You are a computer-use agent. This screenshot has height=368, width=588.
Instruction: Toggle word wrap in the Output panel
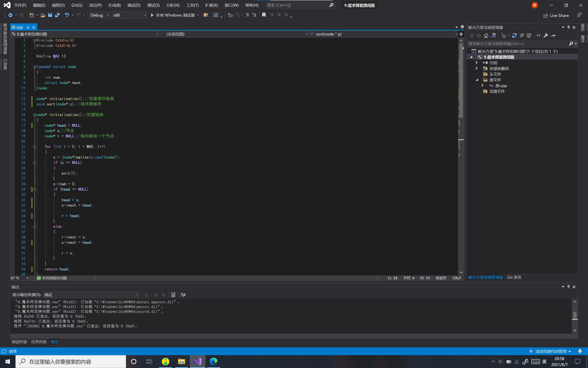click(183, 295)
